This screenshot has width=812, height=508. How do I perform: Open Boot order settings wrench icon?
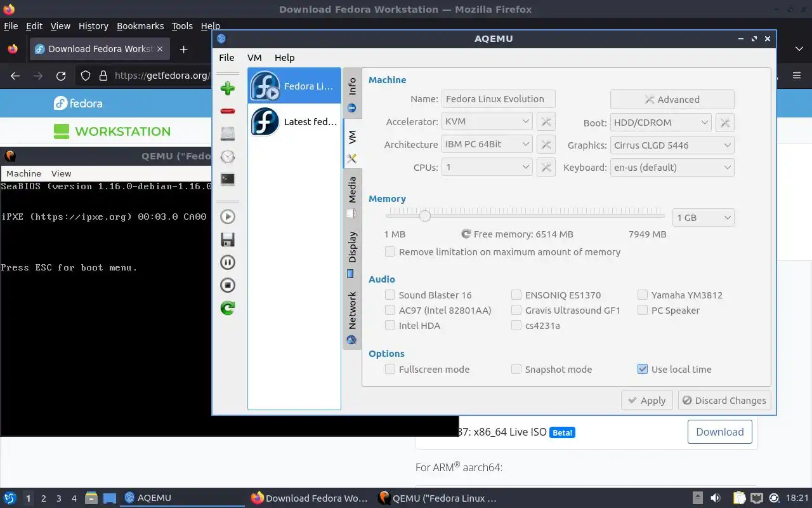tap(725, 122)
